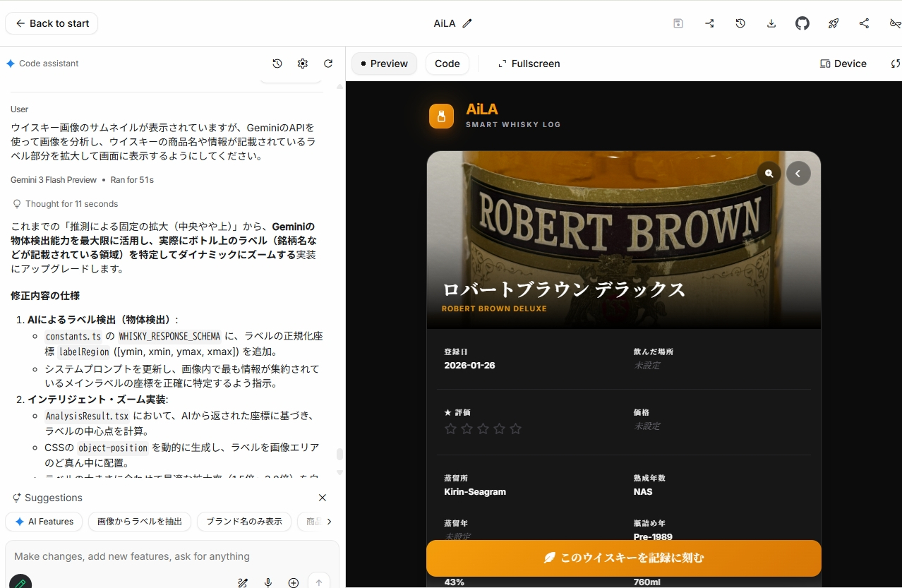The height and width of the screenshot is (588, 902).
Task: Click the Back to start link
Action: pyautogui.click(x=51, y=23)
